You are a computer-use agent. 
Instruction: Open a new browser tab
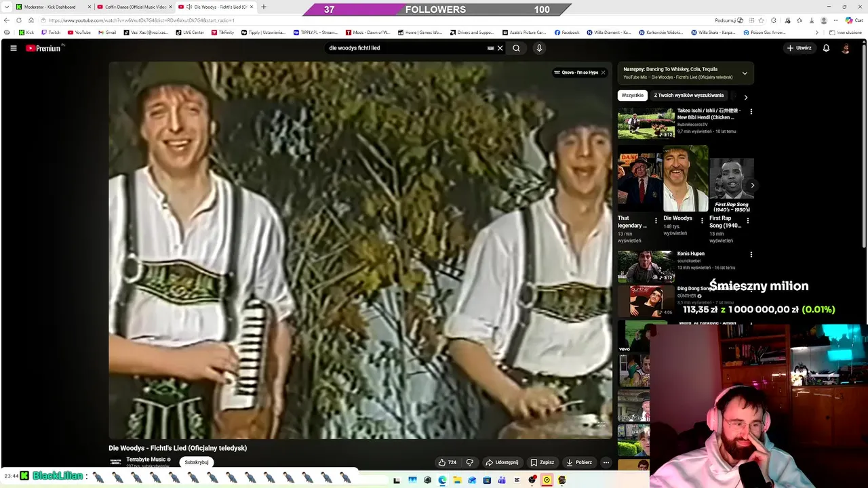click(x=264, y=7)
